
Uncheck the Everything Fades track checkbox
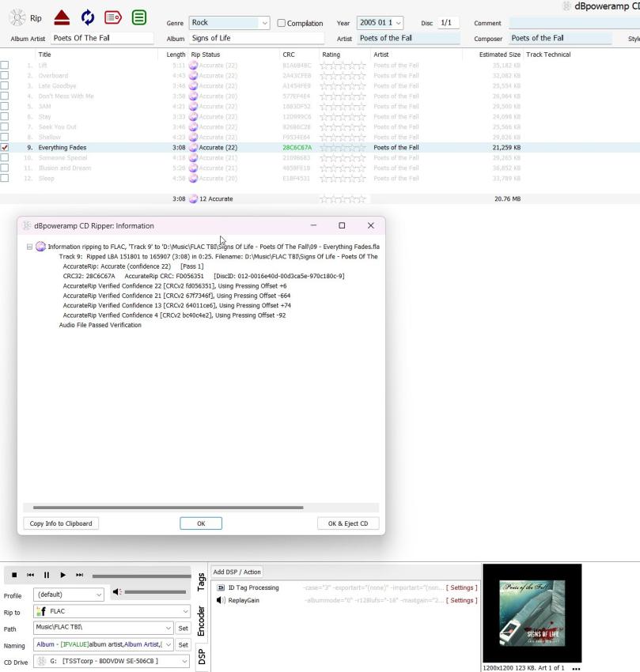coord(5,147)
